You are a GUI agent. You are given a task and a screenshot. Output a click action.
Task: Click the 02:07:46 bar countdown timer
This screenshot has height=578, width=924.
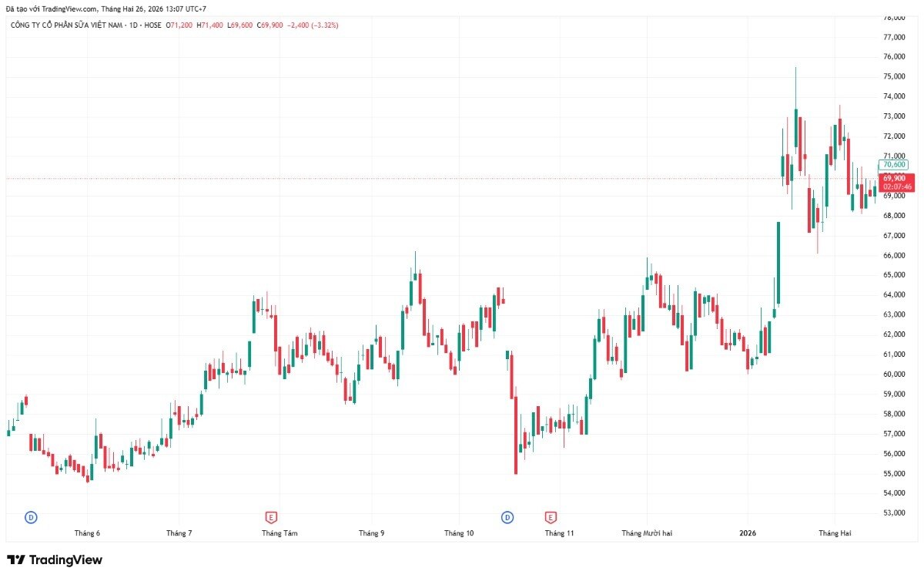coord(897,187)
